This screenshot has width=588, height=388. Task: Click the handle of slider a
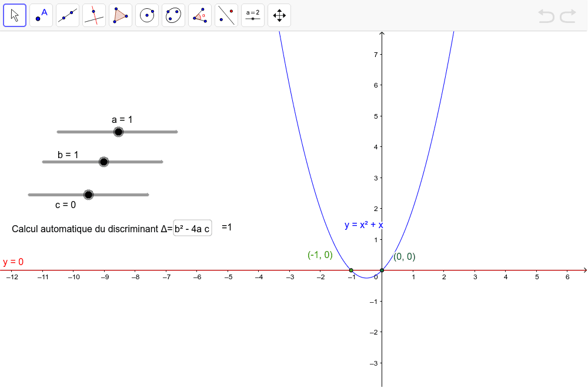[118, 132]
